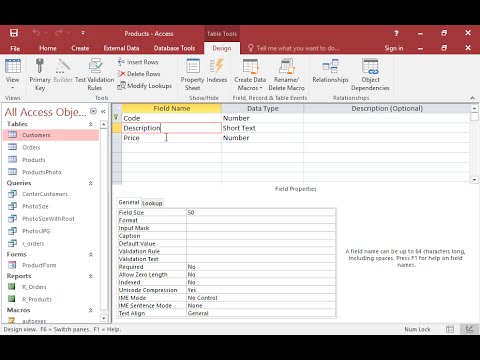Switch to Datasheet View in status bar
The width and height of the screenshot is (480, 360).
pyautogui.click(x=450, y=329)
